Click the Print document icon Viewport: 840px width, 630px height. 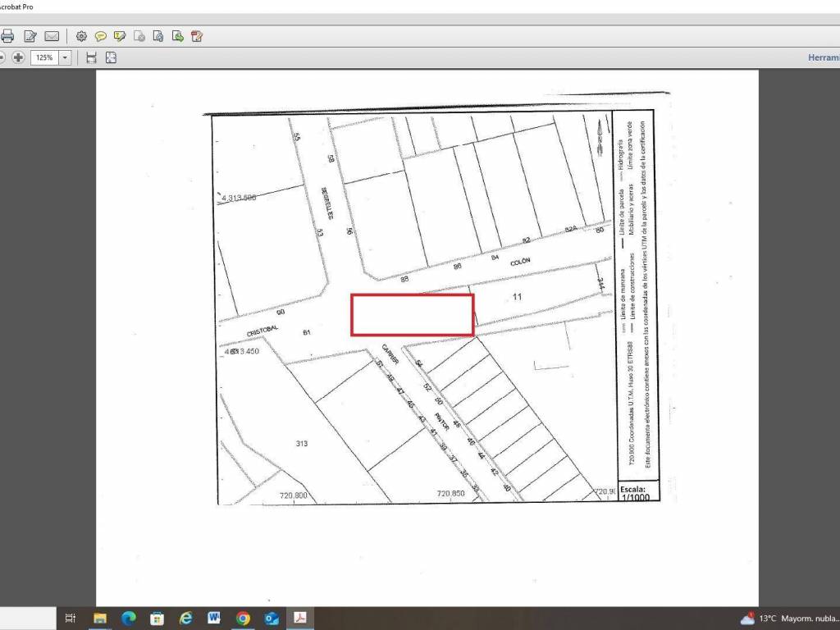[7, 36]
